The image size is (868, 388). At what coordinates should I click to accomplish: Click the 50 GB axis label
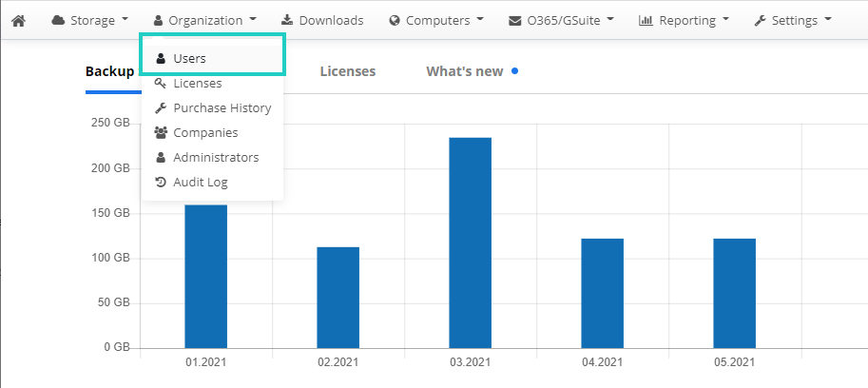[113, 302]
